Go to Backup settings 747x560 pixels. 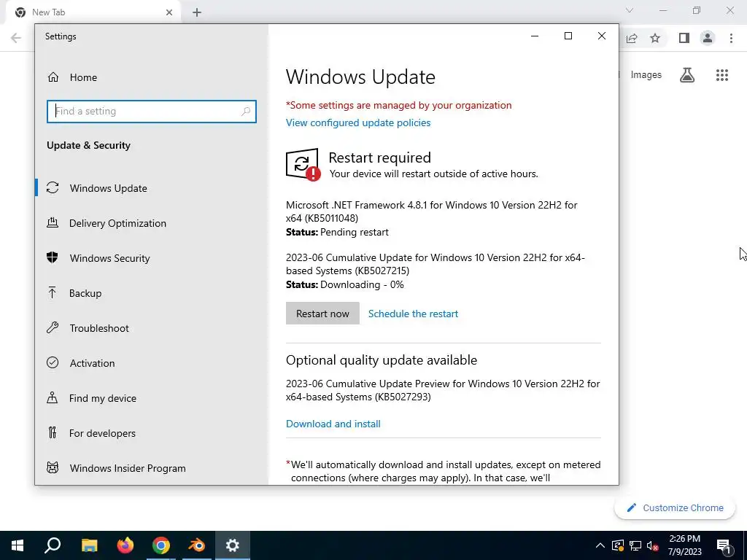85,293
